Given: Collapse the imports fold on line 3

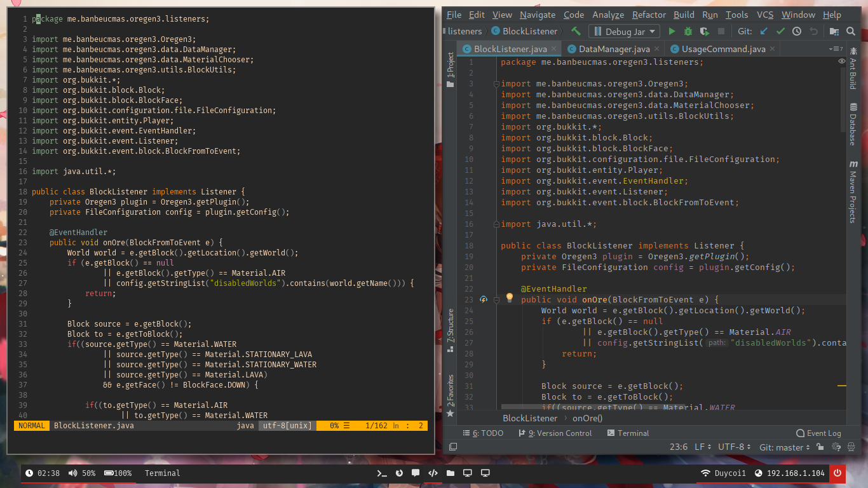Looking at the screenshot, I should 495,84.
